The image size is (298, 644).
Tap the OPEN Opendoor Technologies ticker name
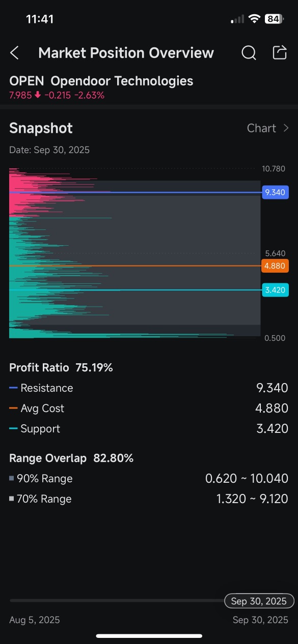pyautogui.click(x=101, y=81)
